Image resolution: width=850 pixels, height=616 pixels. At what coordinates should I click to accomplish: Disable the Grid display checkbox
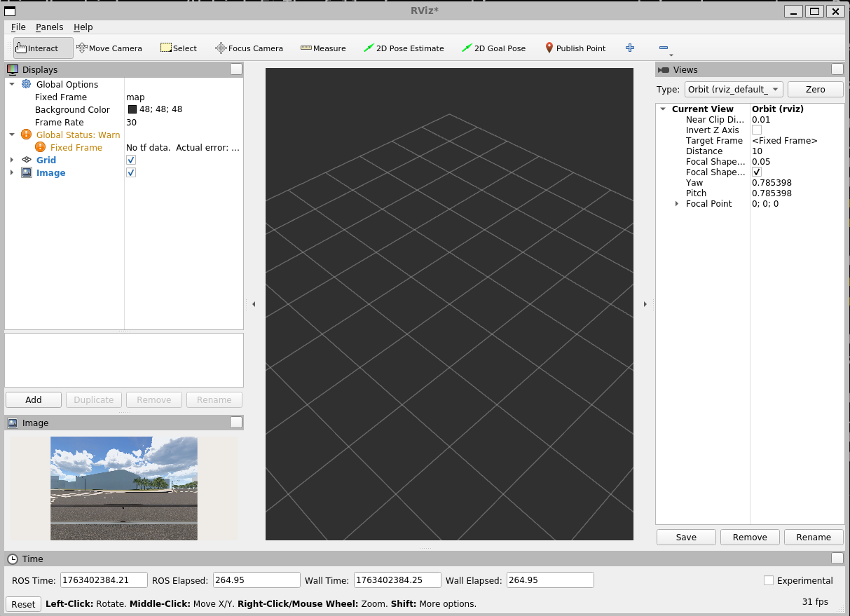(x=131, y=160)
